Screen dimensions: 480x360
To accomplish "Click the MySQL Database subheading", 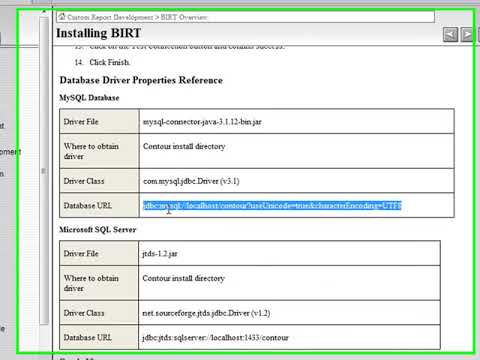I will [89, 98].
